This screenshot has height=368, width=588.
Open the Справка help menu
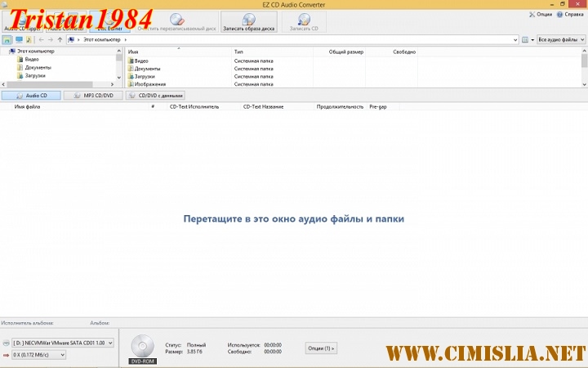pyautogui.click(x=570, y=14)
